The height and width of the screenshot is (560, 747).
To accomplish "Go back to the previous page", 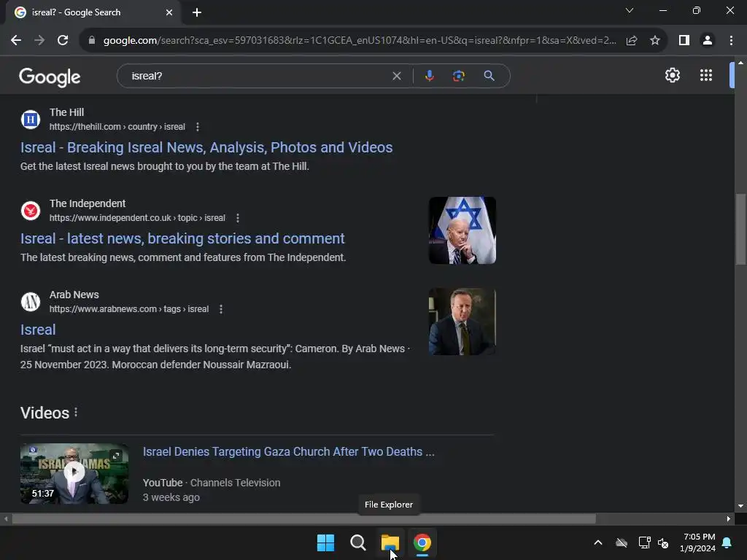I will 16,41.
